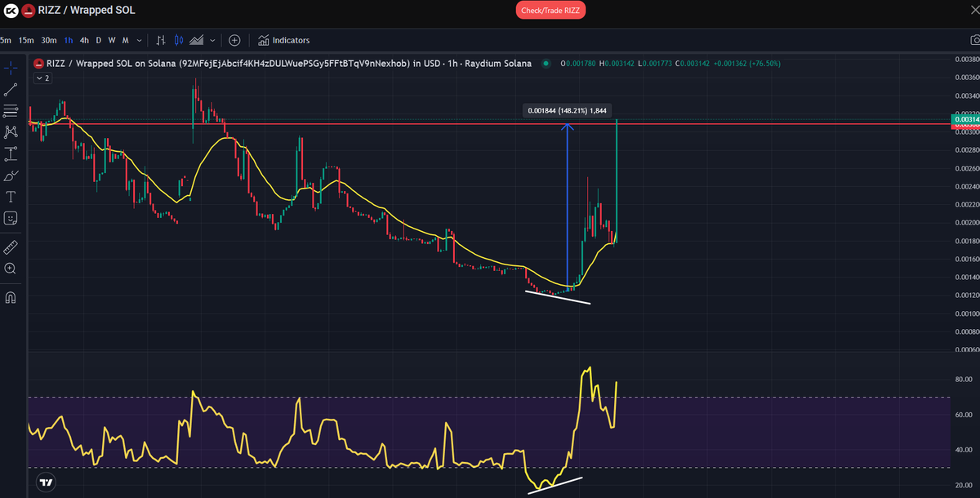The image size is (980, 498).
Task: Open the more timeframes dropdown
Action: [x=139, y=40]
